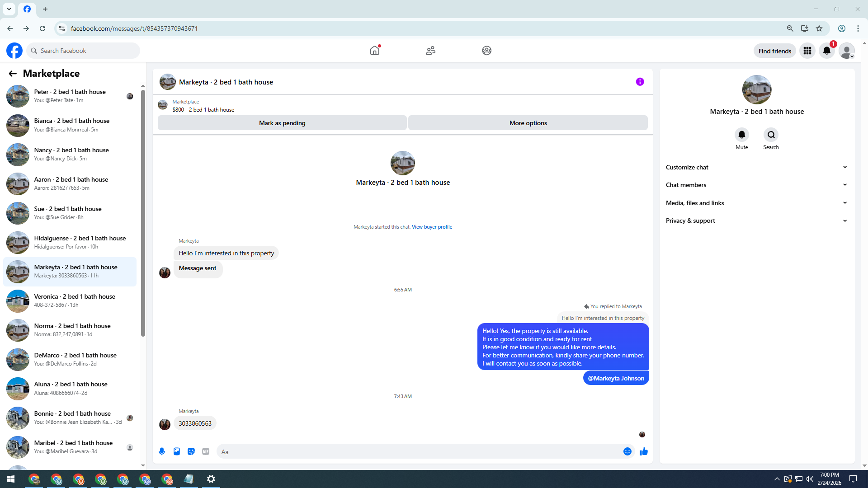868x488 pixels.
Task: Go to the Facebook Home tab
Action: (375, 51)
